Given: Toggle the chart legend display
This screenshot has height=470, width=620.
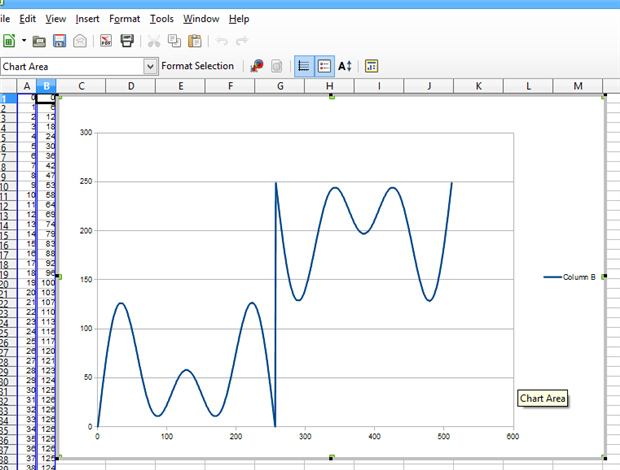Looking at the screenshot, I should [x=325, y=66].
